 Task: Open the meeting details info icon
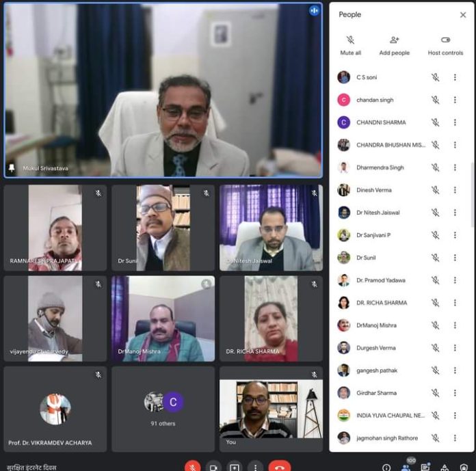pyautogui.click(x=386, y=468)
